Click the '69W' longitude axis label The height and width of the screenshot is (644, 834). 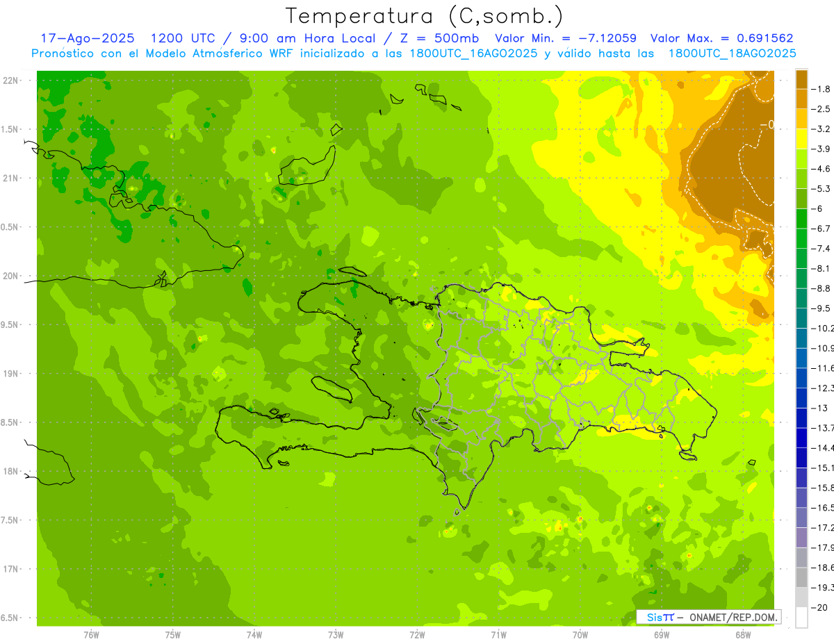coord(662,634)
